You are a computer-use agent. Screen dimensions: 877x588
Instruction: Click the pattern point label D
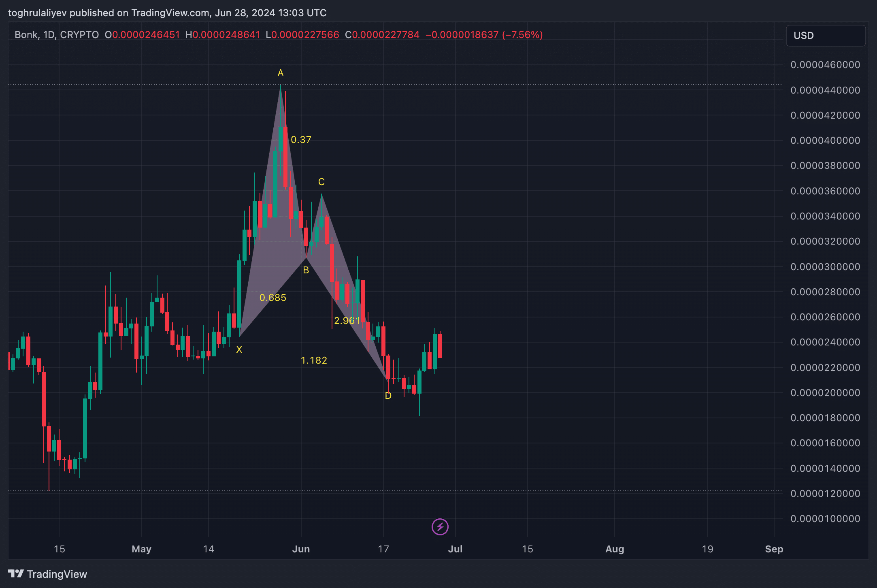point(388,396)
